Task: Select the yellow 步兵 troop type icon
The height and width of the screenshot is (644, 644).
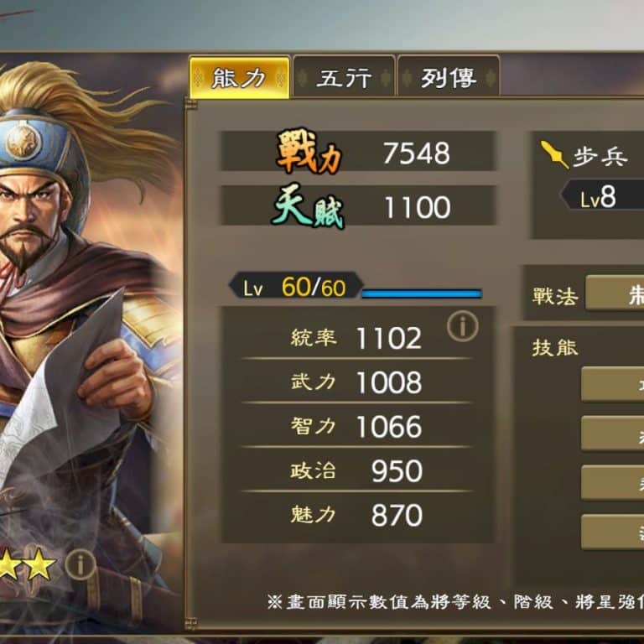Action: 554,154
